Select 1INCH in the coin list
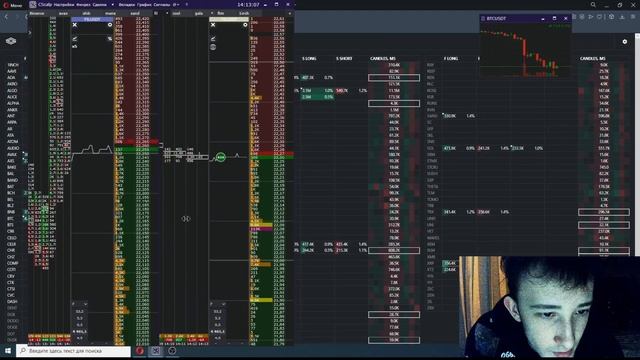The image size is (640, 360). point(13,64)
